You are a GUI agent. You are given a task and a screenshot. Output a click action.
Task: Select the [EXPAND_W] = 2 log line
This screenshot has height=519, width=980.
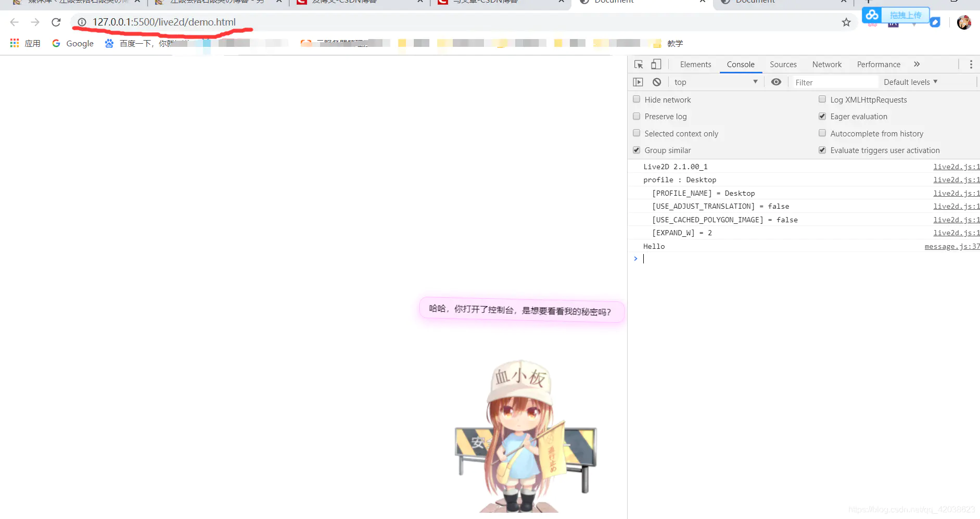682,233
